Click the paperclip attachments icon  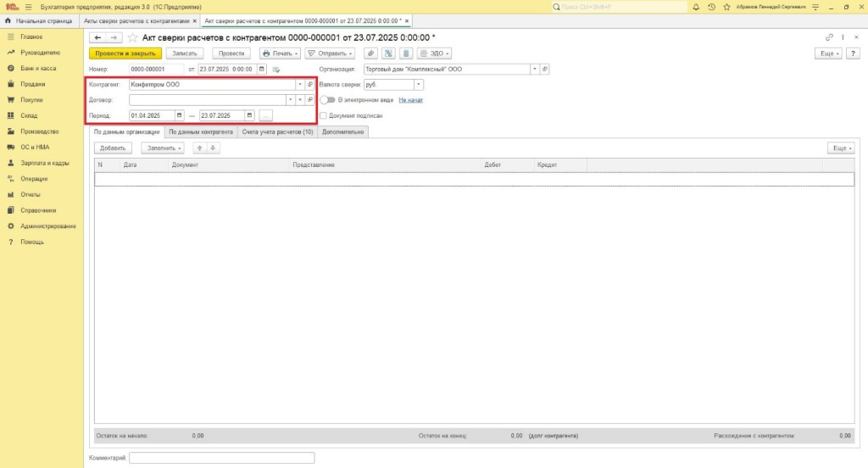[370, 53]
